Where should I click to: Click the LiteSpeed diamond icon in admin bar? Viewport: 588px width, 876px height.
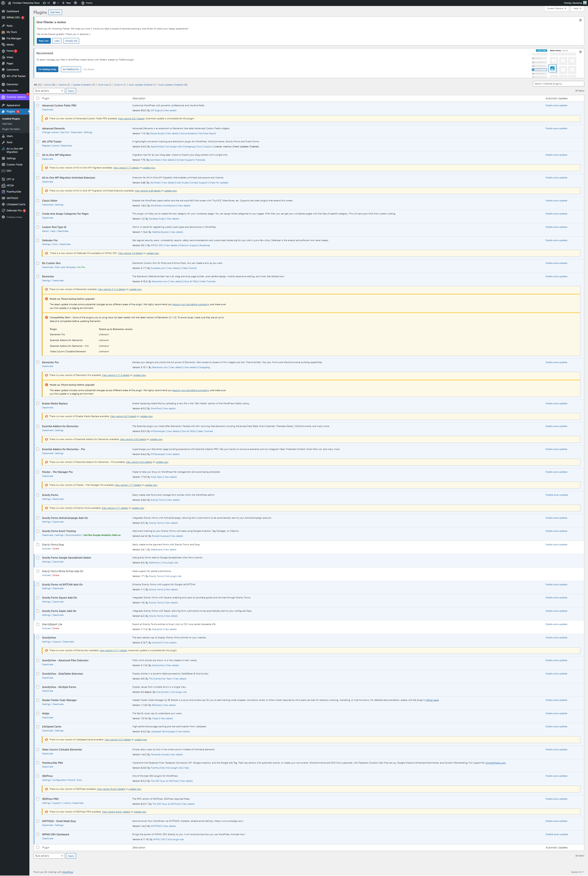(75, 3)
